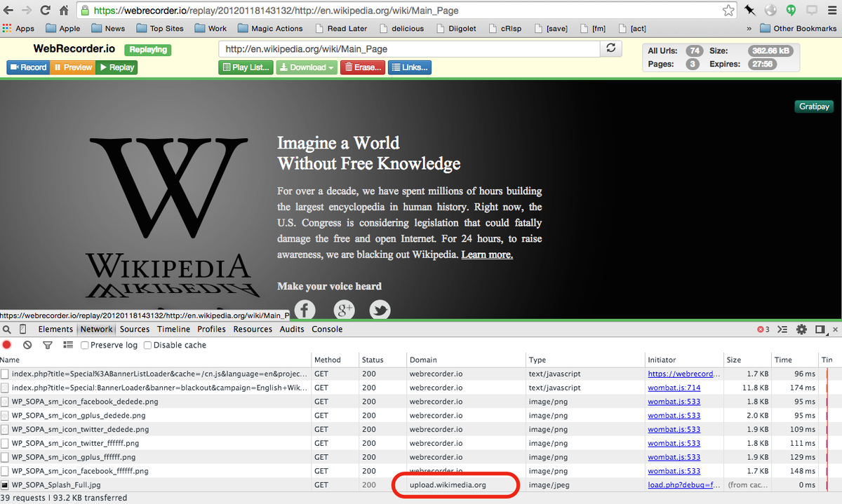Enable the Disable cache checkbox
The width and height of the screenshot is (842, 504).
tap(147, 345)
